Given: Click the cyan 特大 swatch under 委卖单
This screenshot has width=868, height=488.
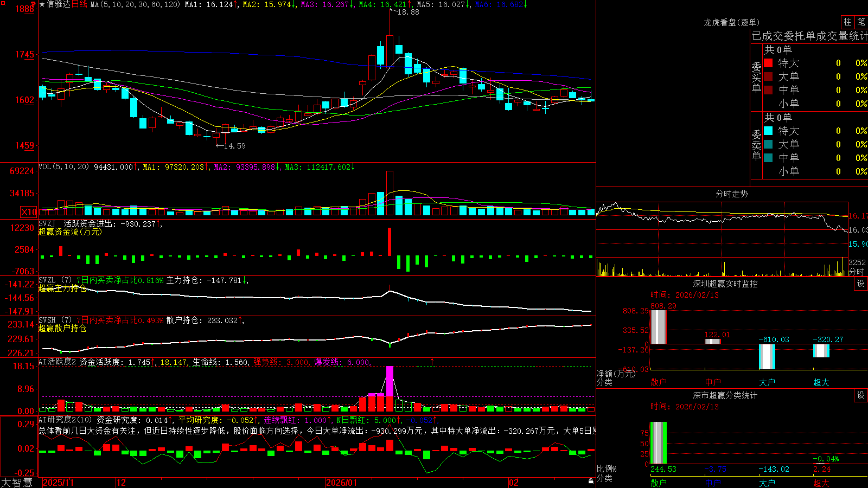Looking at the screenshot, I should (x=768, y=131).
